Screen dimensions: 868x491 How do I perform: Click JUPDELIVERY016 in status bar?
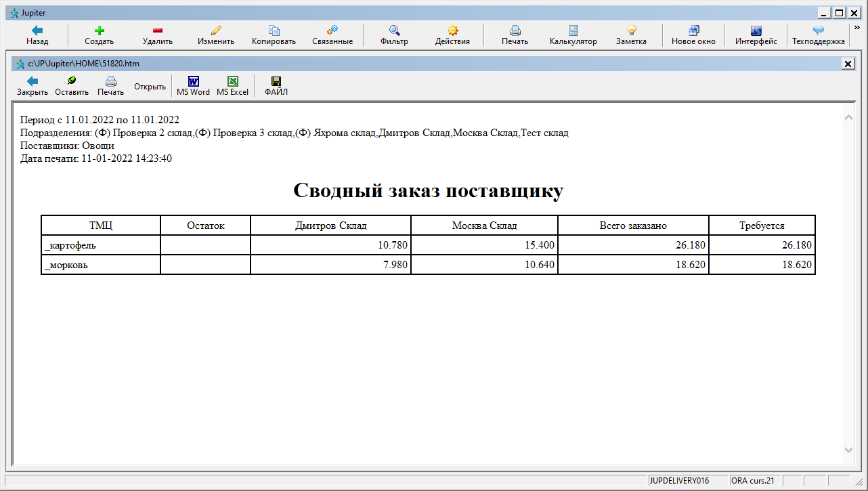679,481
